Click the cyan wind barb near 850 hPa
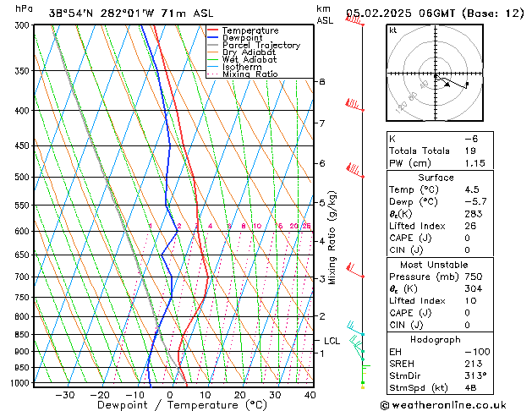The image size is (532, 411). click(x=355, y=330)
